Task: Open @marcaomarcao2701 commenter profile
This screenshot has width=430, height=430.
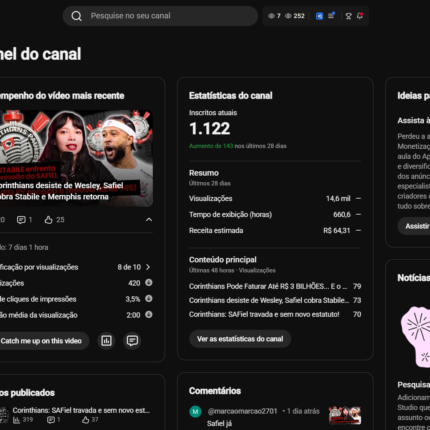Action: (x=242, y=411)
